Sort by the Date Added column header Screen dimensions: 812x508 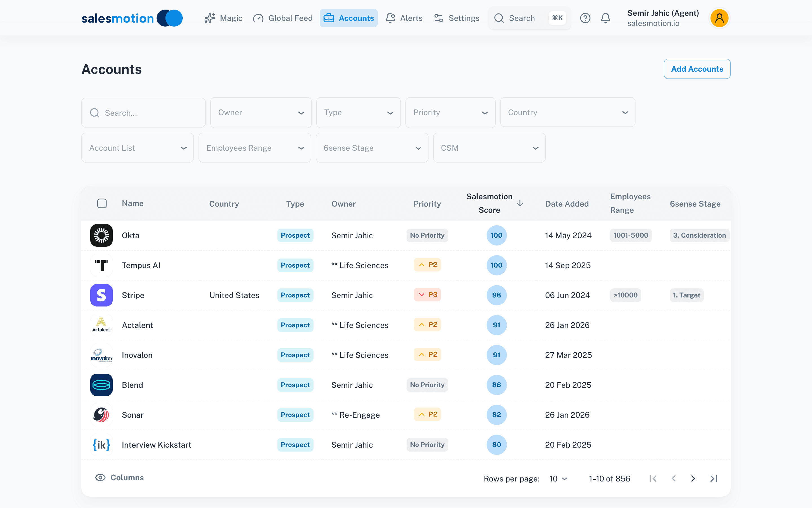pos(567,203)
